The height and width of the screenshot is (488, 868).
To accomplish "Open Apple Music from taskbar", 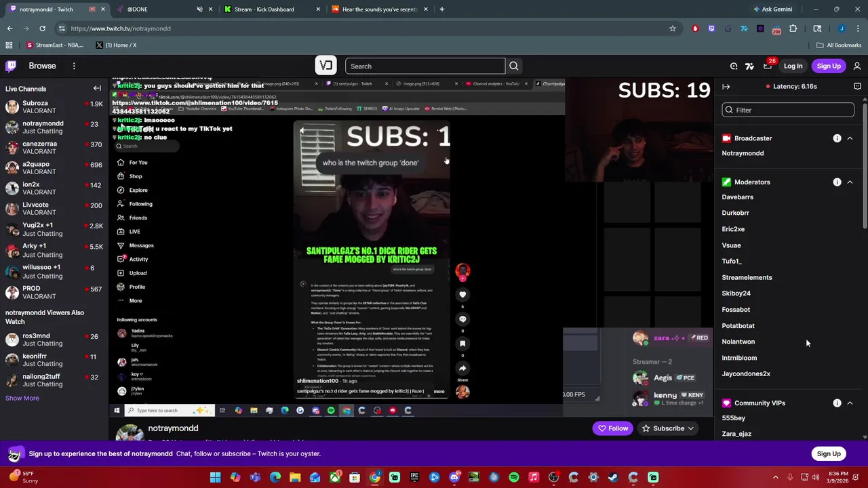I will [533, 477].
